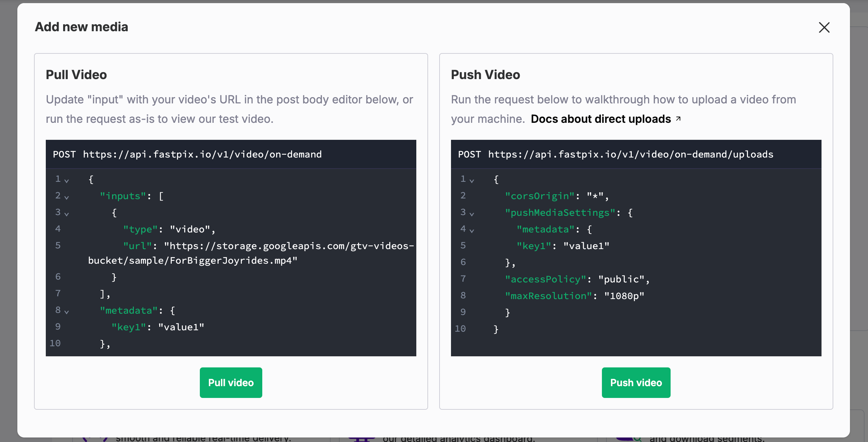Click the Push video button

tap(636, 383)
